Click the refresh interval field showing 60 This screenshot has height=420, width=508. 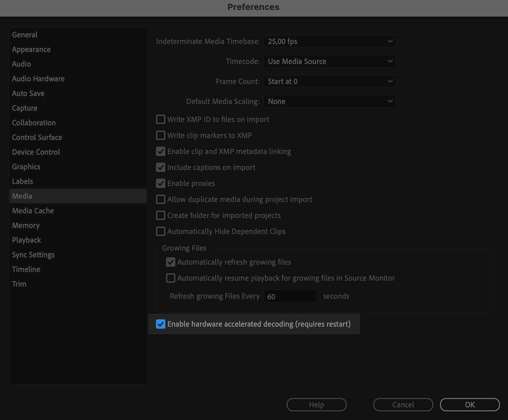click(289, 296)
